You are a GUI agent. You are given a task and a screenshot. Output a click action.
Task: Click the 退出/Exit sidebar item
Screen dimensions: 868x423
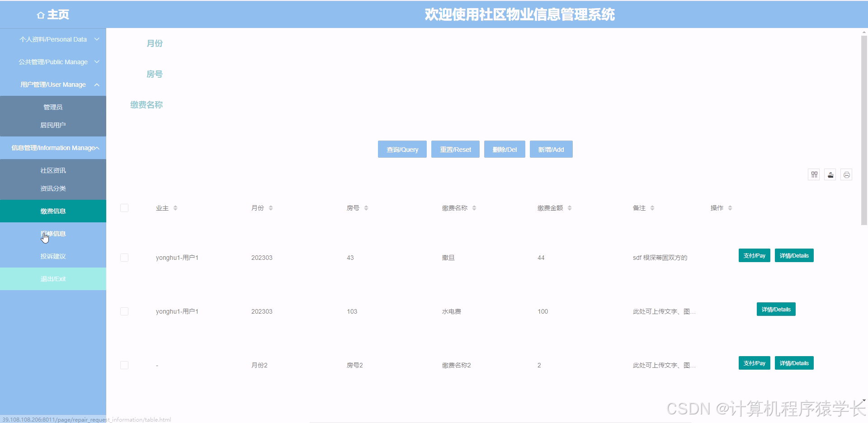[53, 279]
